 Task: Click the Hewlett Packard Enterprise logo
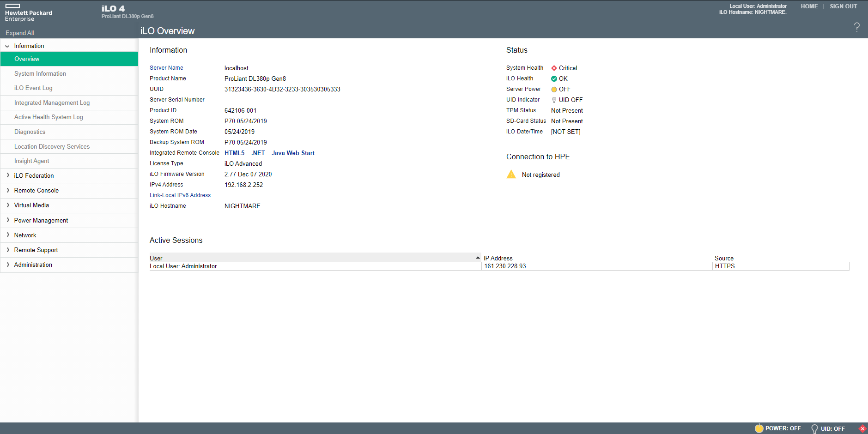pos(28,12)
